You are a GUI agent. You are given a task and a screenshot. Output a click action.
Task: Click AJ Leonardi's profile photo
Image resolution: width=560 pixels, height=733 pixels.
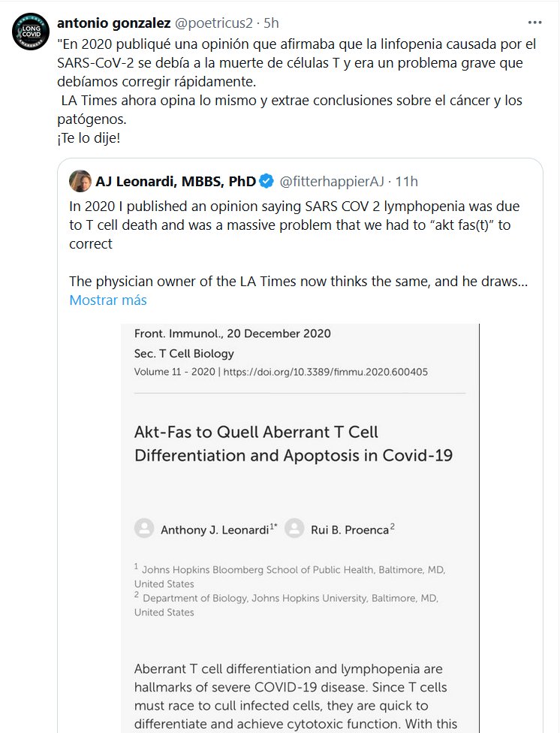[x=80, y=181]
